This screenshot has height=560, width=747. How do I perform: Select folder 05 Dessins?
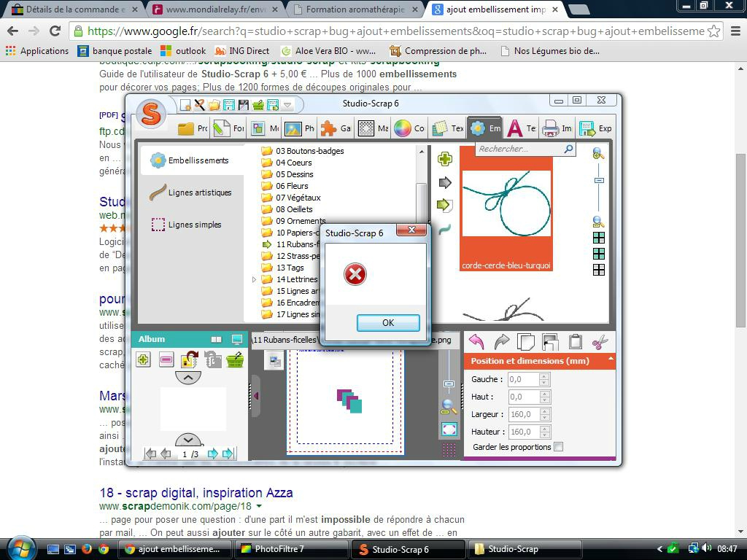[x=287, y=174]
